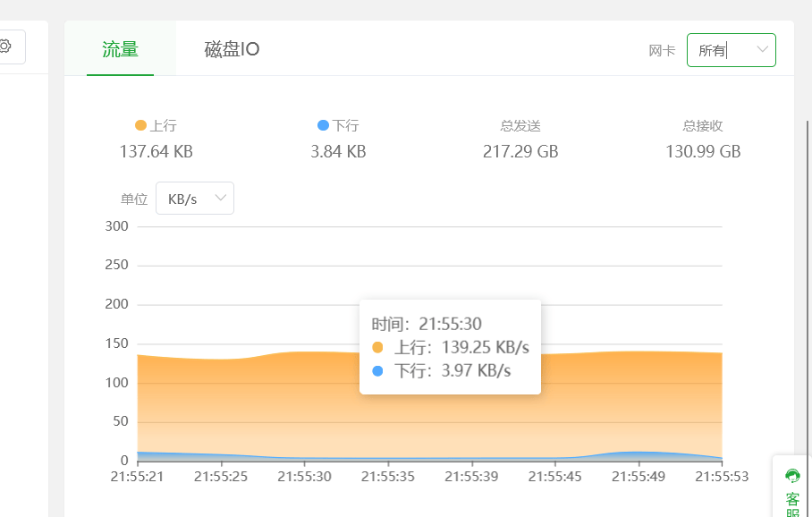Click the 单位 label
The image size is (812, 517).
click(x=134, y=199)
